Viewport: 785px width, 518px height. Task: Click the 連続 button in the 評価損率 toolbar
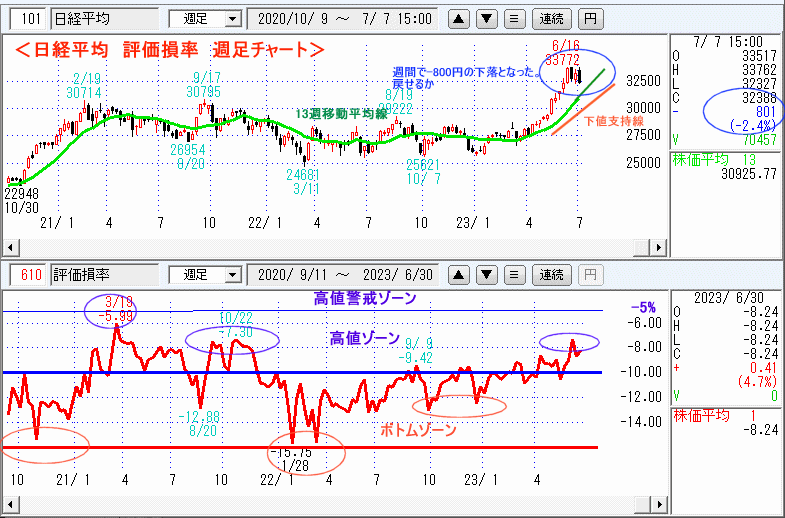click(x=552, y=275)
